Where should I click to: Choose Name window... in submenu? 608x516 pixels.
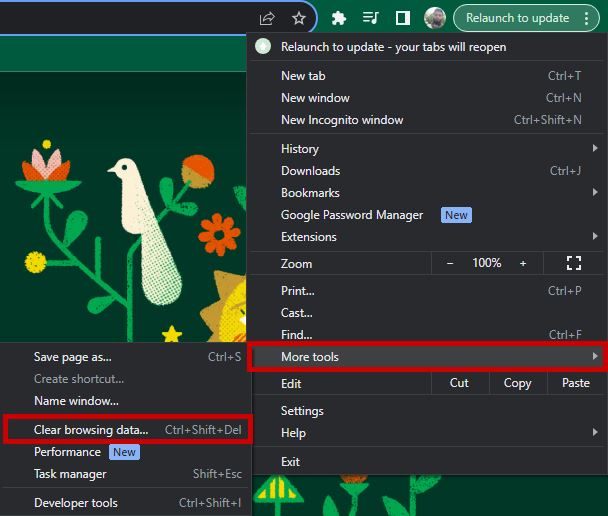126,400
